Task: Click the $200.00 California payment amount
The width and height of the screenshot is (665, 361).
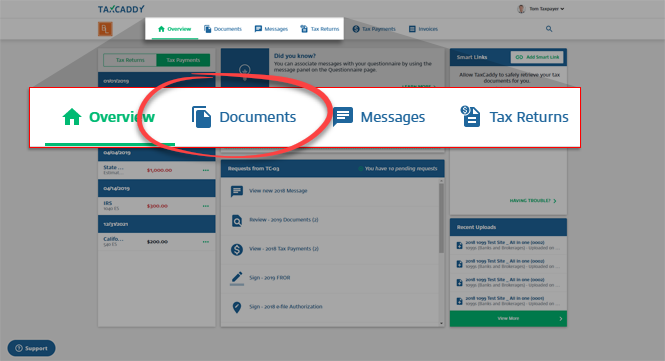Action: click(157, 241)
